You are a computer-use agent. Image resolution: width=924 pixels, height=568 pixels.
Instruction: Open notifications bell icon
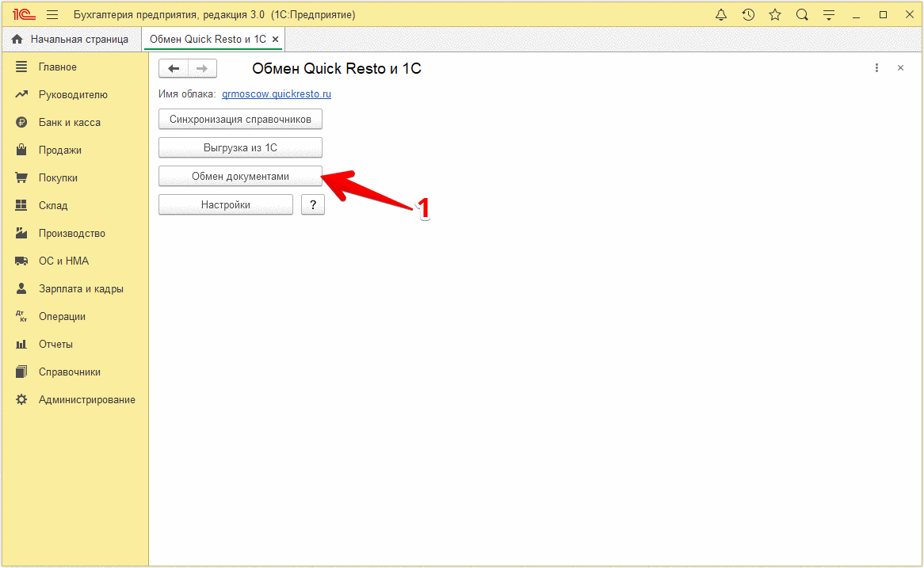(720, 15)
